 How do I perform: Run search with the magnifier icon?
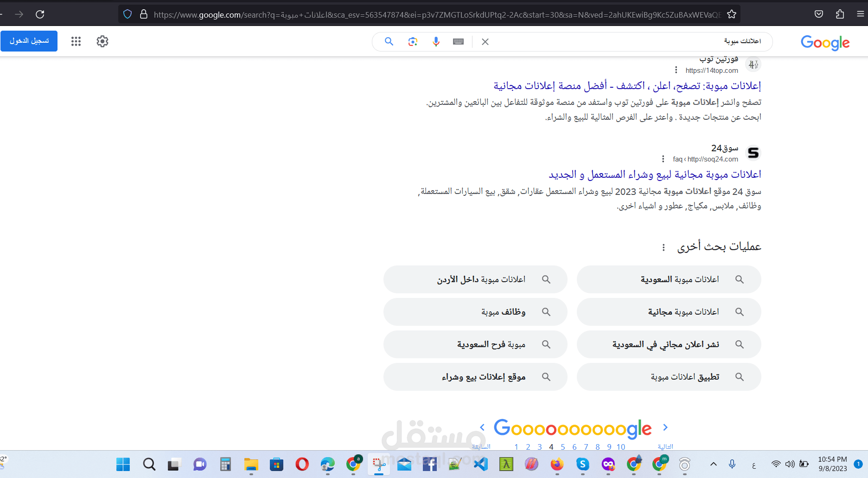389,42
